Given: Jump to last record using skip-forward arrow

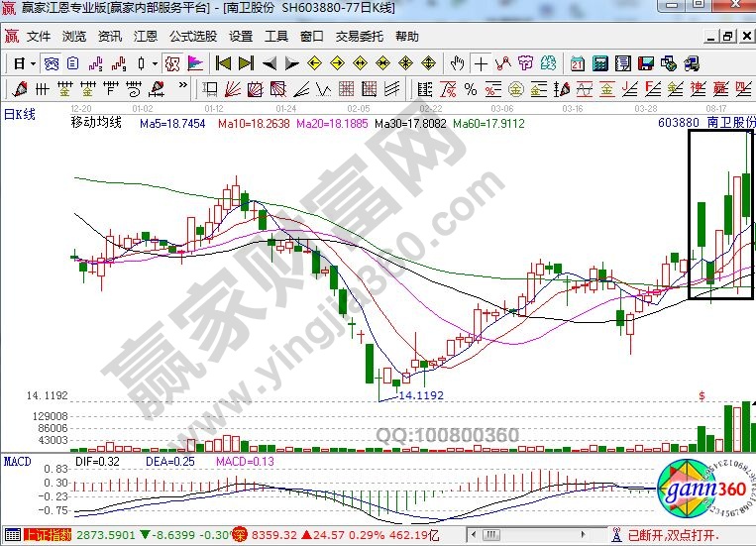Looking at the screenshot, I should coord(246,63).
